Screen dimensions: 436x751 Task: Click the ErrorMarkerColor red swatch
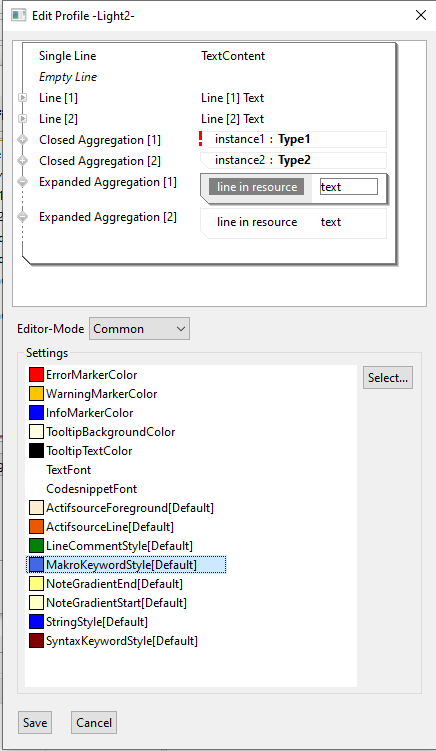[36, 375]
